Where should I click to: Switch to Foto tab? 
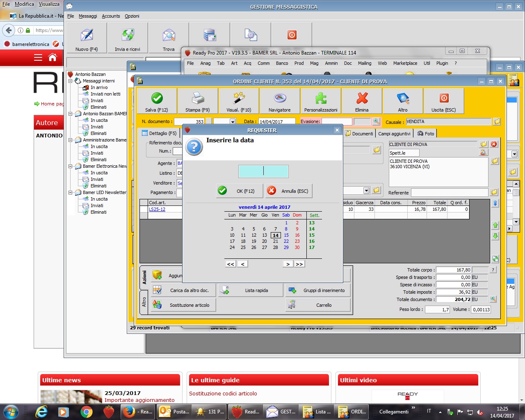[425, 133]
